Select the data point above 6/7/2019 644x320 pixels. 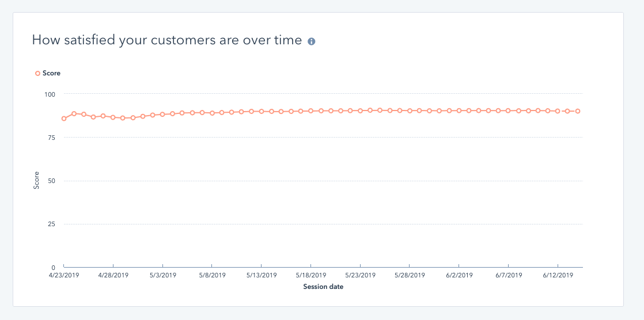point(508,111)
